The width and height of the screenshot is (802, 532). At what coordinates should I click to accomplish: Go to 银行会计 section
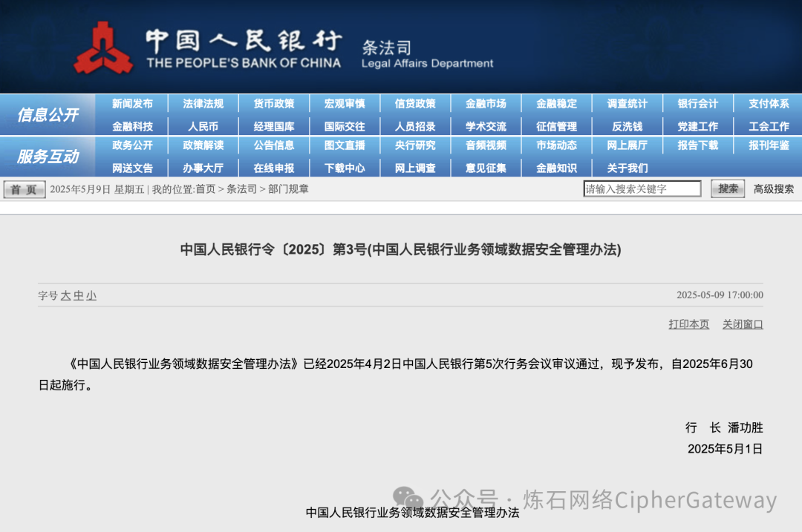(697, 104)
